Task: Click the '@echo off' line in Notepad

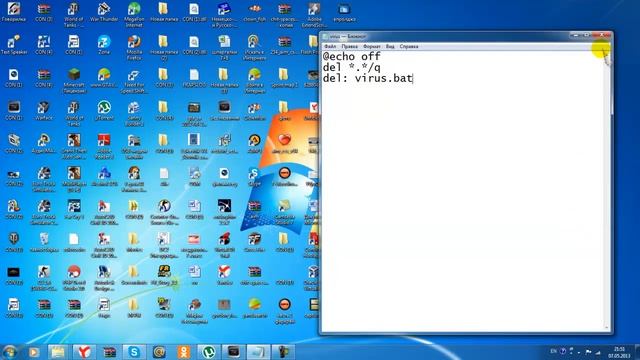Action: tap(351, 56)
